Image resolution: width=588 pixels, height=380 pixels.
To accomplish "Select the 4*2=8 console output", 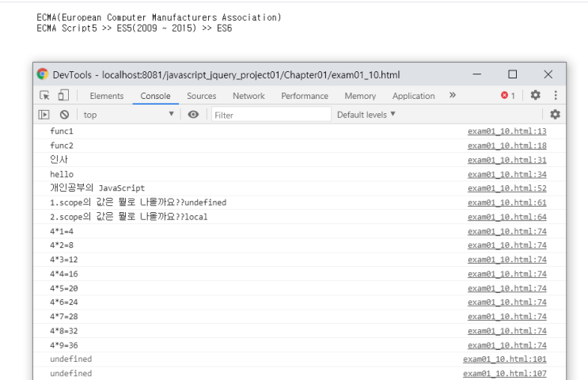I will tap(62, 245).
